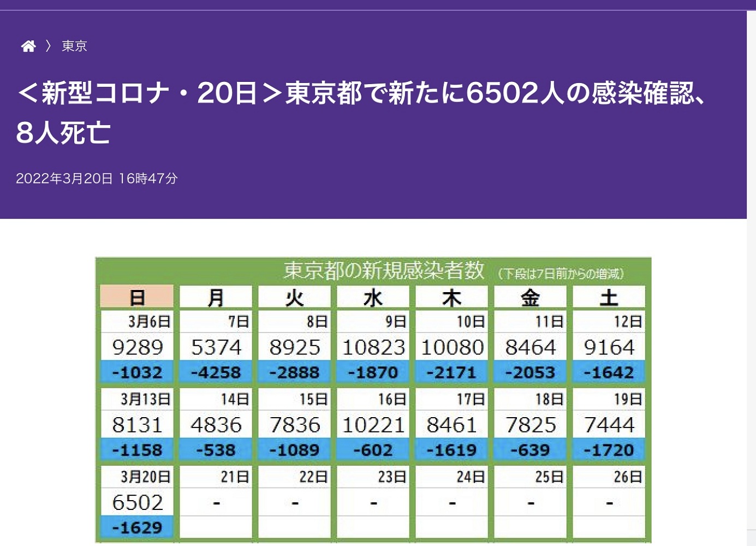This screenshot has width=756, height=546.
Task: Click the value 4836
Action: click(216, 425)
